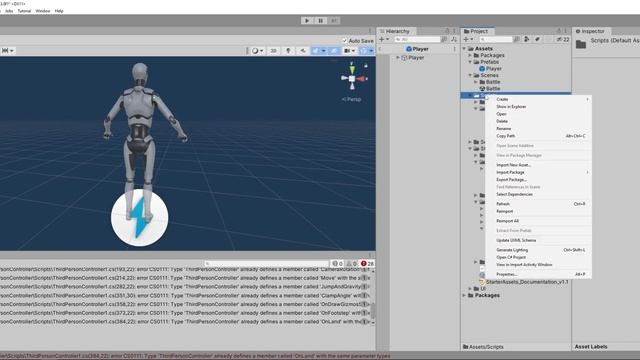The image size is (640, 360).
Task: Click the Play button in the top toolbar
Action: 307,20
